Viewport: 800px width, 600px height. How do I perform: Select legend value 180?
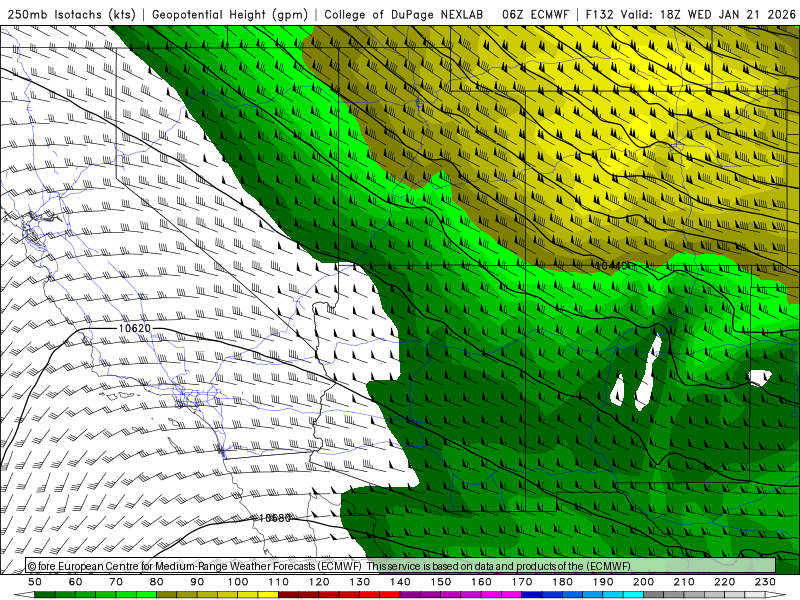(562, 582)
